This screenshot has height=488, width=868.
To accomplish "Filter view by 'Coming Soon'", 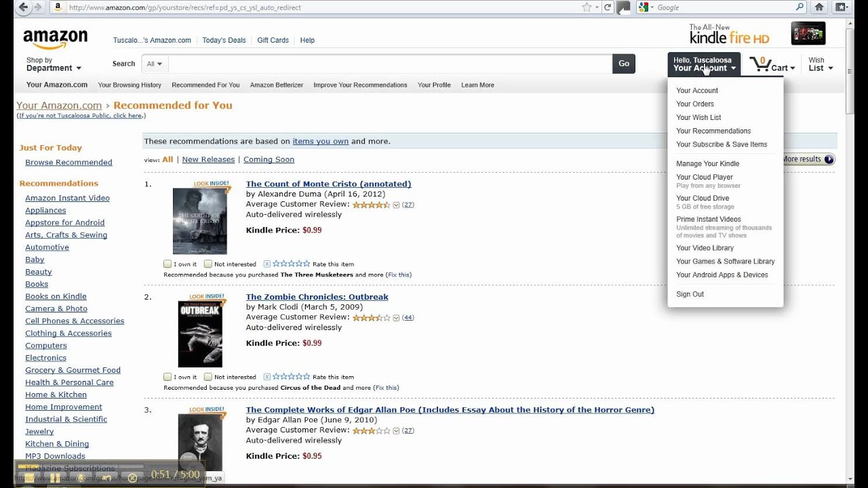I will [269, 159].
